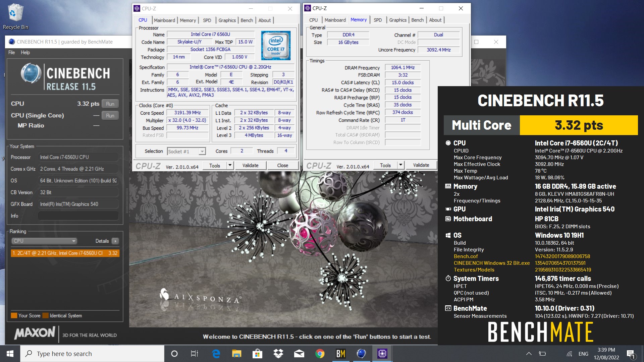Expand Tools dropdown arrow in Memory CPU-Z window
This screenshot has width=644, height=362.
400,165
